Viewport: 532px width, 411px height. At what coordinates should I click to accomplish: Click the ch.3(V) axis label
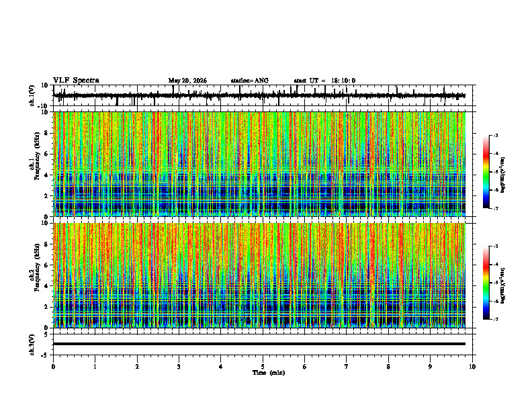pyautogui.click(x=32, y=345)
